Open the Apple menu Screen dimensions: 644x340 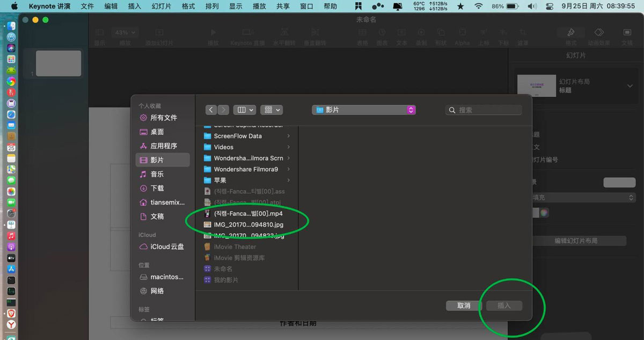click(x=14, y=6)
